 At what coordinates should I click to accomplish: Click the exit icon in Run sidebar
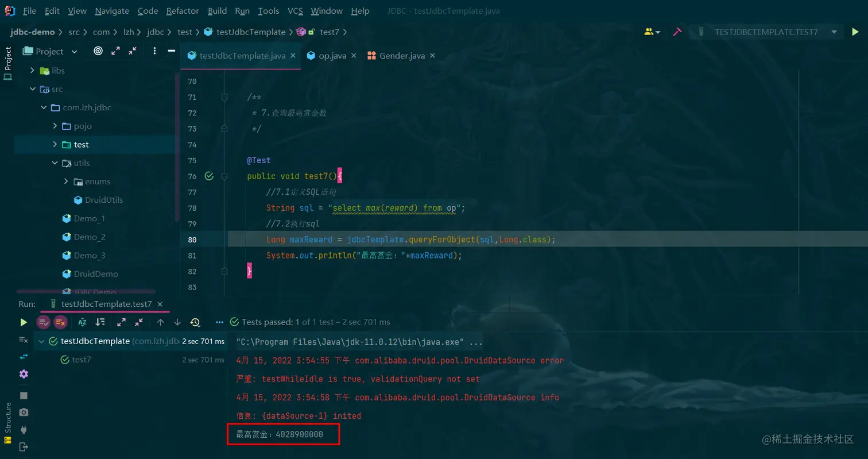[24, 446]
